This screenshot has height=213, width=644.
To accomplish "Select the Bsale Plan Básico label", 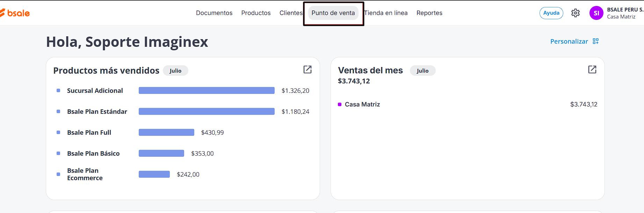I will 93,153.
